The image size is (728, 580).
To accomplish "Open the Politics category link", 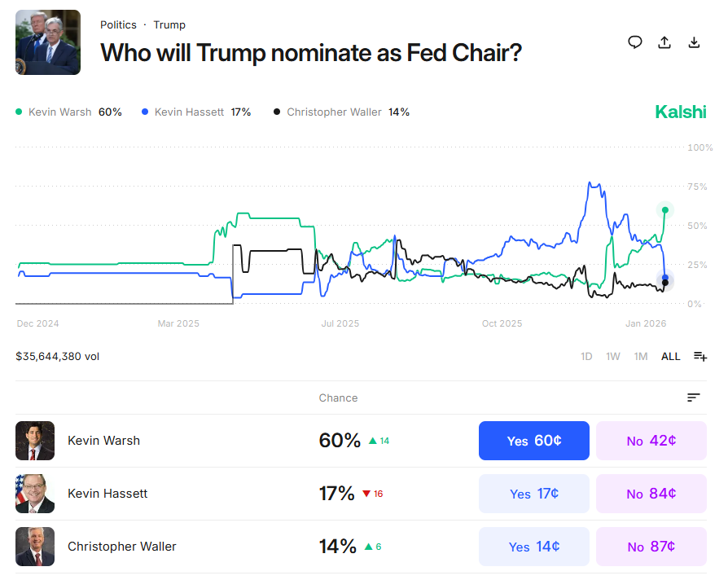I will (118, 24).
